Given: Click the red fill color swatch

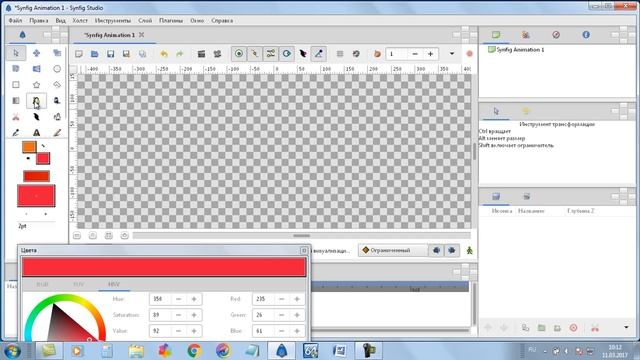Looking at the screenshot, I should coord(43,158).
